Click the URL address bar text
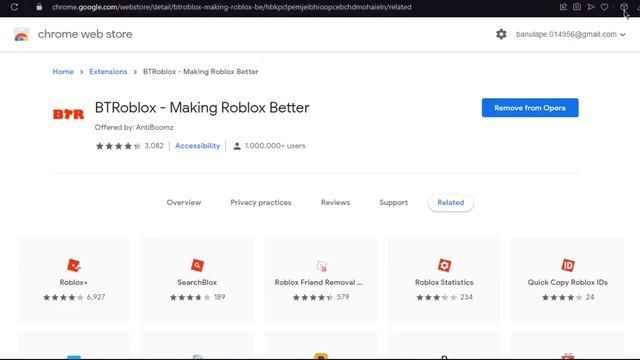This screenshot has width=640, height=360. [x=231, y=7]
